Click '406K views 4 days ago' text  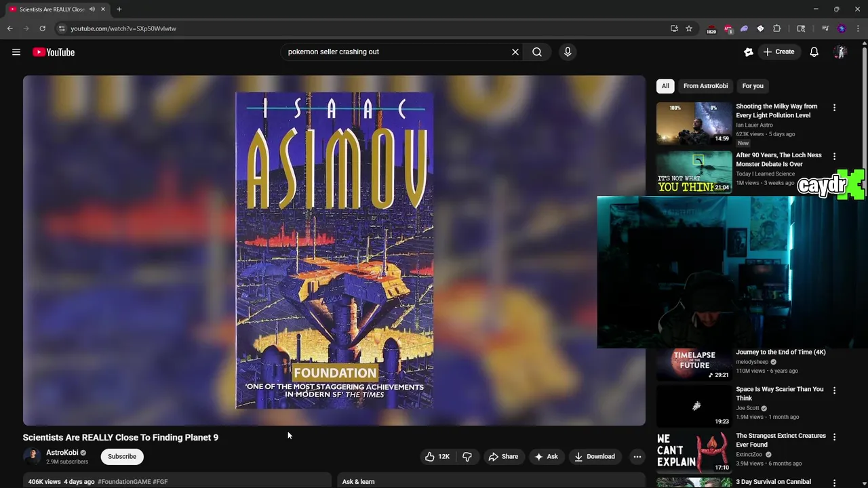coord(62,482)
